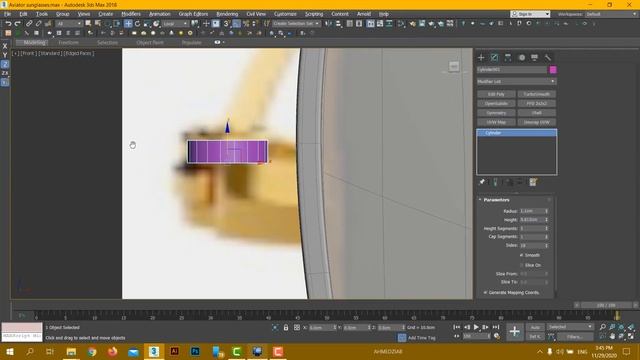Activate the Select and Rotate tool
This screenshot has height=360, width=640.
[x=138, y=24]
